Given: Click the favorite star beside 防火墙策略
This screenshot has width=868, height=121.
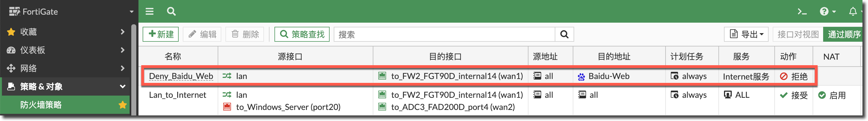Looking at the screenshot, I should tap(123, 105).
